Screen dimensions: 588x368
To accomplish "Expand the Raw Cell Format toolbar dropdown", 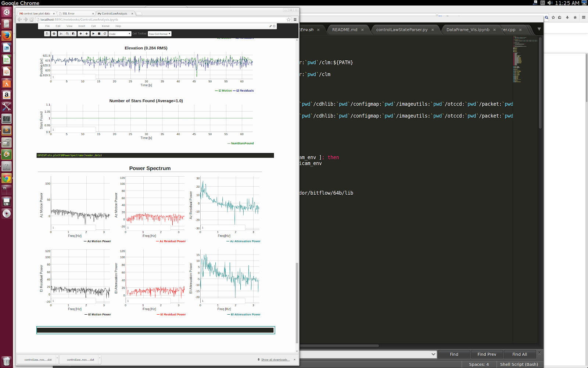I will (x=159, y=34).
